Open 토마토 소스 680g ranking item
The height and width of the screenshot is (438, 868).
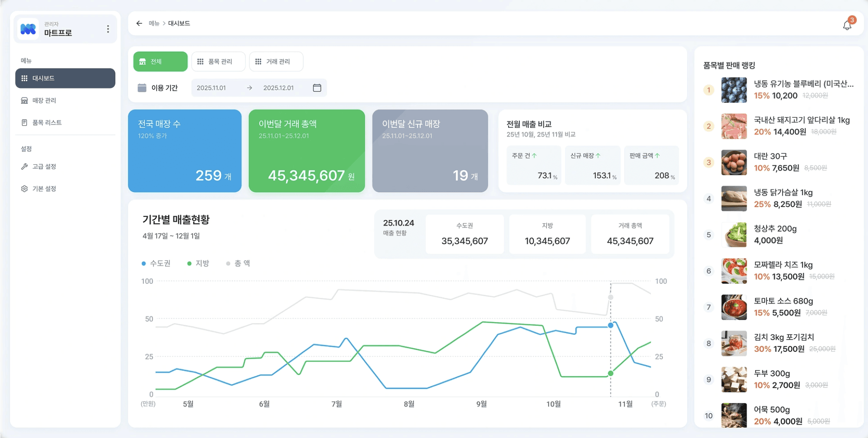click(x=779, y=307)
